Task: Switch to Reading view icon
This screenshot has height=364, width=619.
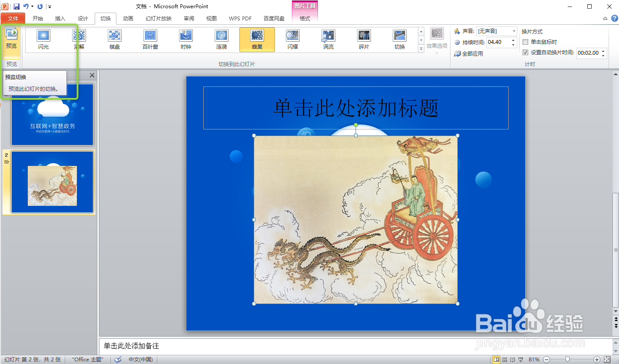Action: point(513,360)
